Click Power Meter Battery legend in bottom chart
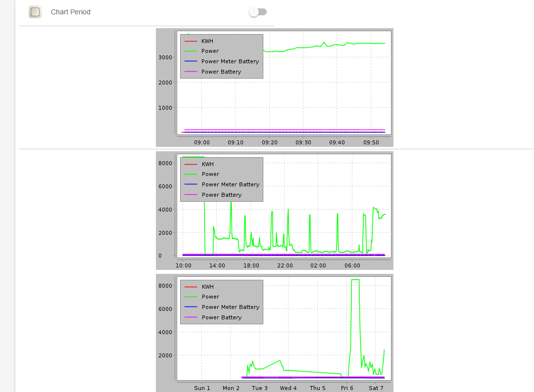The image size is (534, 392). coord(230,307)
